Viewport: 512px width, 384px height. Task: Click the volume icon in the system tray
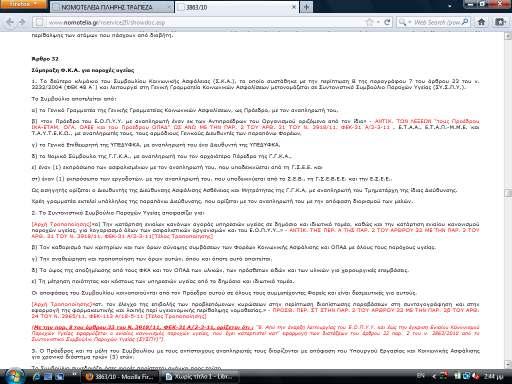[x=476, y=376]
